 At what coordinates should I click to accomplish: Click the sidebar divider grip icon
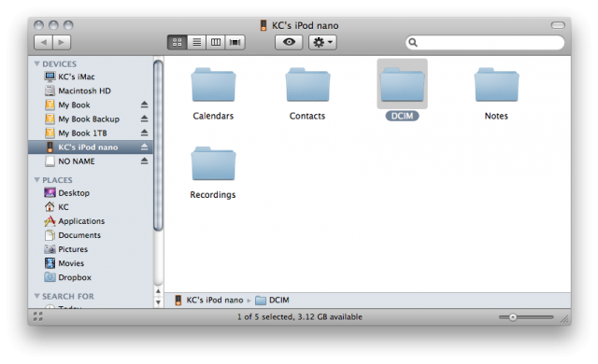click(37, 316)
